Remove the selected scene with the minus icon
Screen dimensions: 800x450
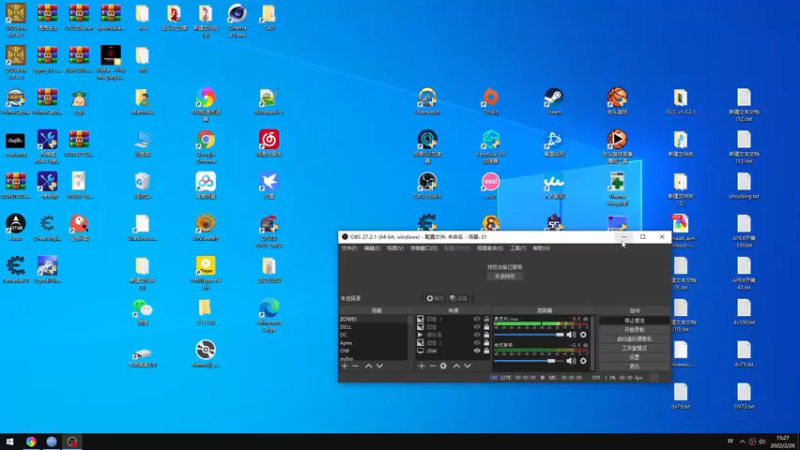coord(356,366)
